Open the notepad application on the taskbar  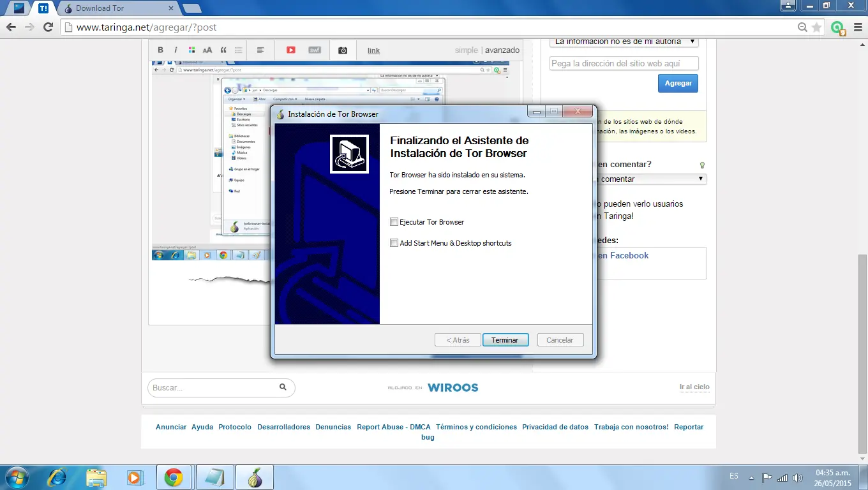(x=214, y=477)
